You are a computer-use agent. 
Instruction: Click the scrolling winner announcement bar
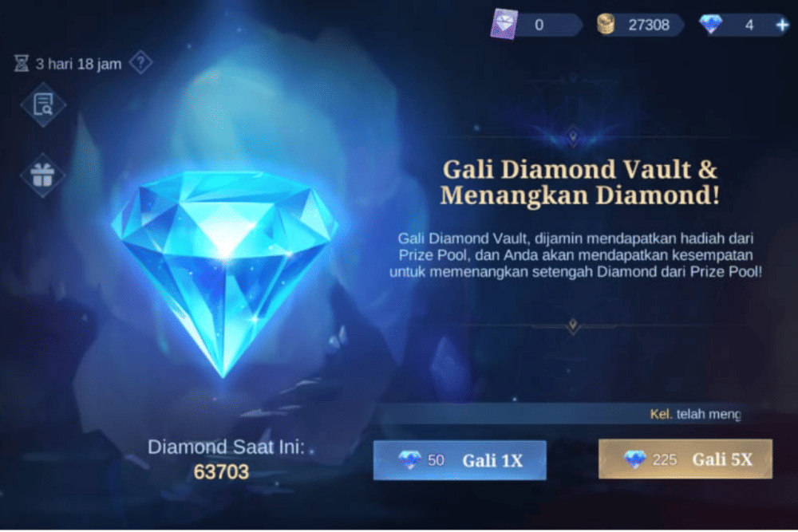[x=560, y=414]
